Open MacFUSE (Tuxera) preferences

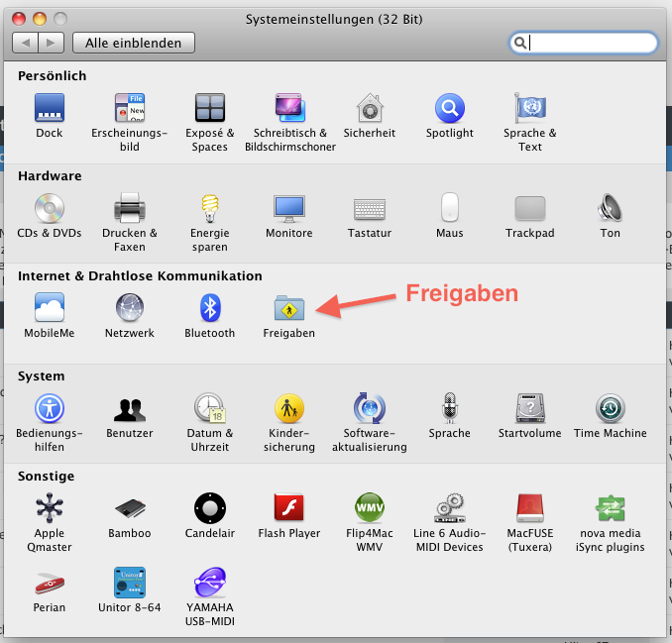point(530,507)
